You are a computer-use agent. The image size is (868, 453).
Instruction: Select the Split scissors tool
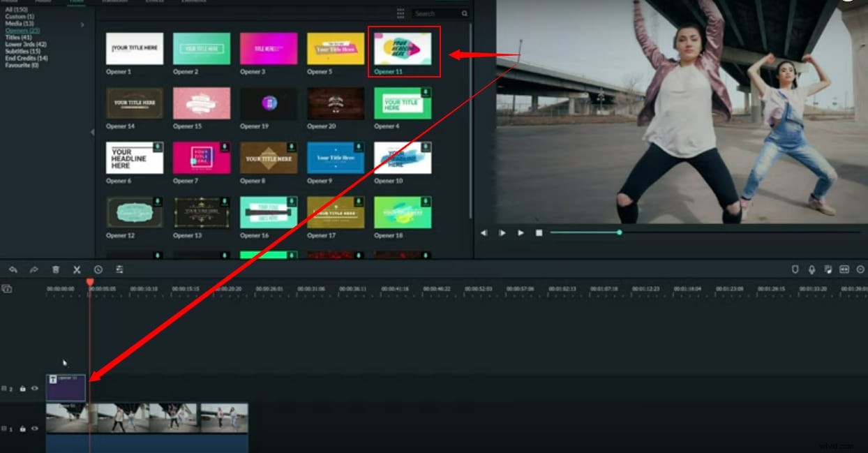click(x=77, y=269)
